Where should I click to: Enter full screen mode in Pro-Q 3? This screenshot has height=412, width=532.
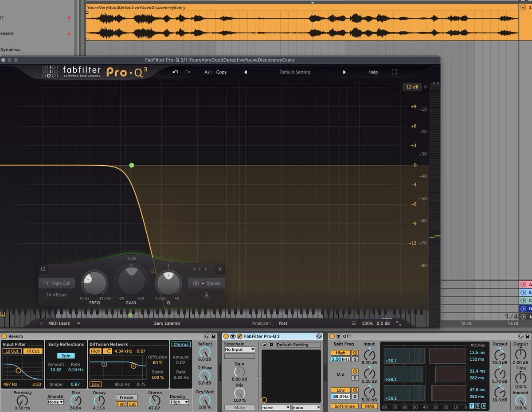pyautogui.click(x=394, y=72)
